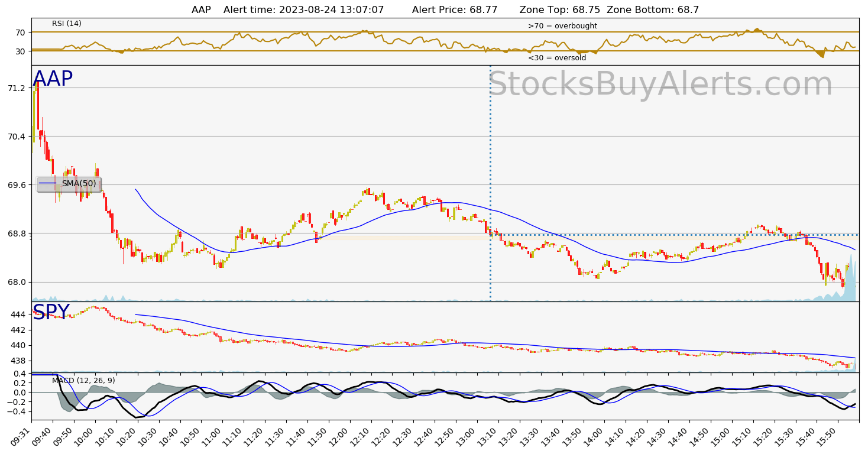This screenshot has height=454, width=868.
Task: Click the MACD -0.4 axis label
Action: click(x=16, y=411)
